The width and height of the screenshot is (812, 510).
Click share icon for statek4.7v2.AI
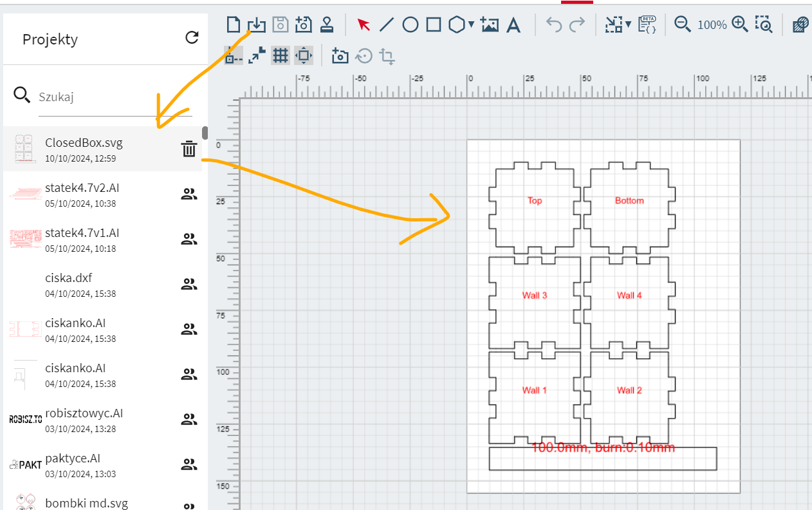pos(189,194)
